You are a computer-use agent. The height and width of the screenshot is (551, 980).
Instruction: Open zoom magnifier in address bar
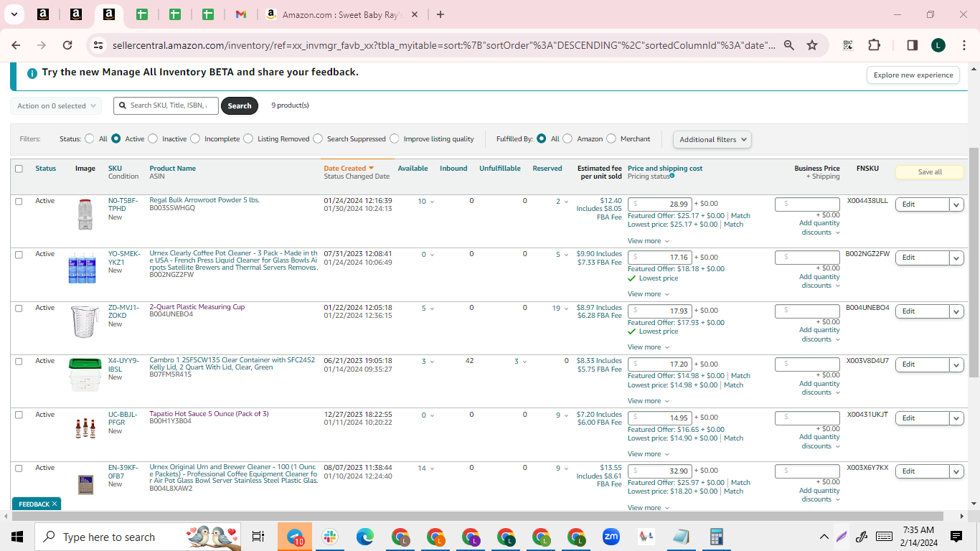pyautogui.click(x=789, y=45)
